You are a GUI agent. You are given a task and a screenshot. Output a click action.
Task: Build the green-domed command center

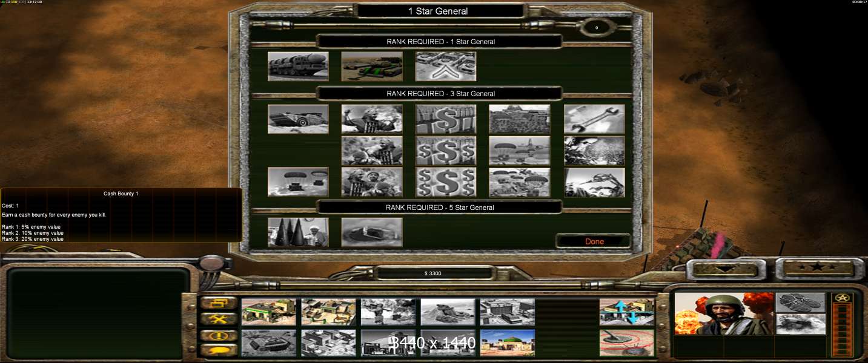click(508, 343)
